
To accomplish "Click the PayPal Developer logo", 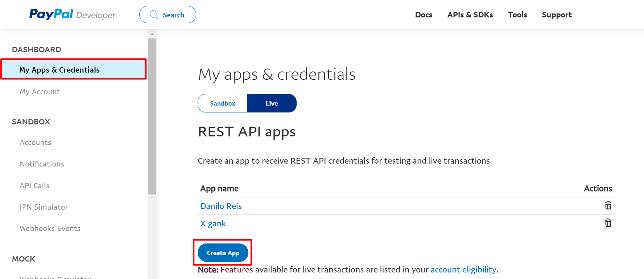I will click(x=72, y=15).
